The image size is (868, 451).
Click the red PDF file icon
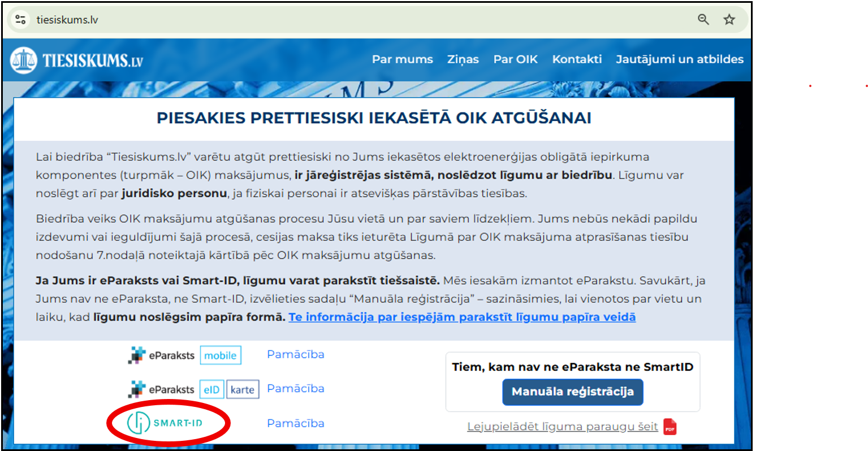click(x=670, y=427)
